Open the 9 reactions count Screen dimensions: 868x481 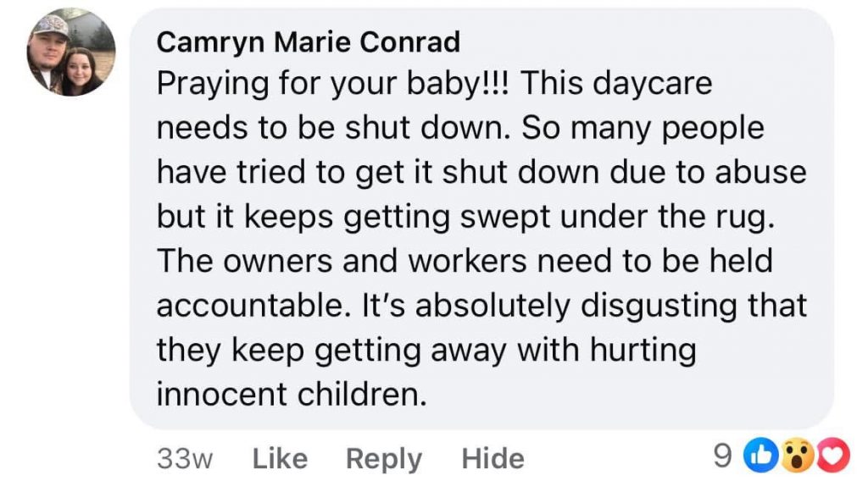point(722,457)
